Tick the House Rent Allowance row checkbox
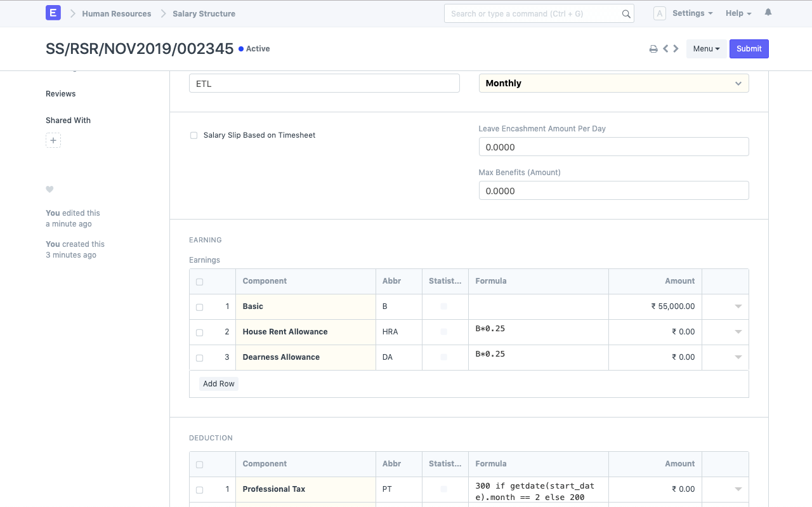Screen dimensions: 812x507 point(200,333)
